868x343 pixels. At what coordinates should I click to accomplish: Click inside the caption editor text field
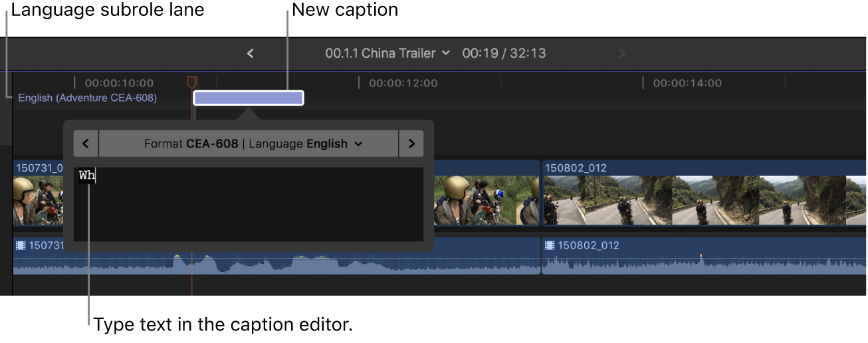tap(248, 205)
